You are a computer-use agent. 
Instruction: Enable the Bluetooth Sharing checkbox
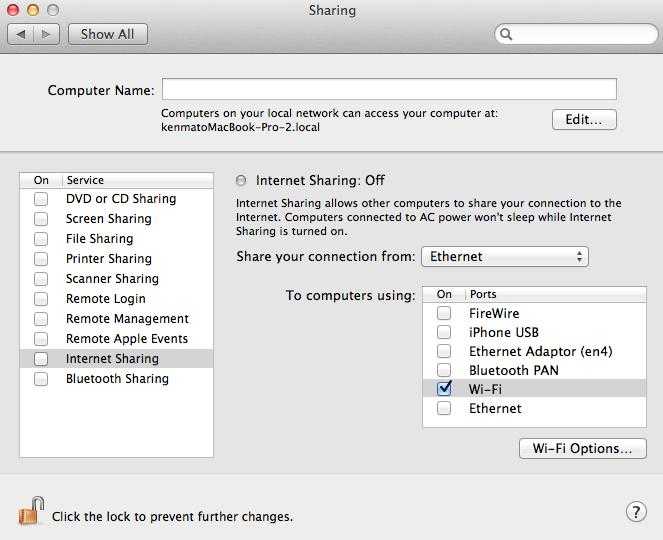coord(41,378)
